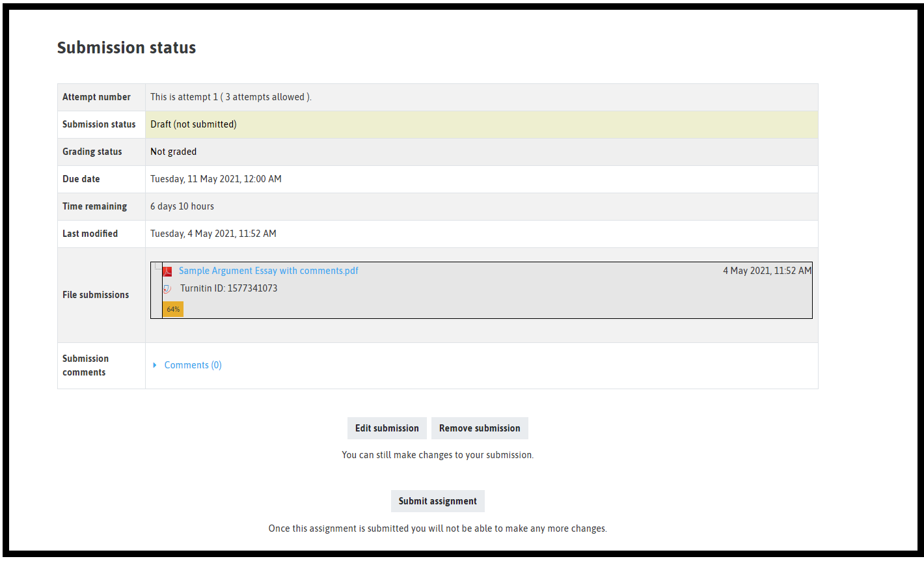Select the Turnitin ID: 1577341073 text
This screenshot has width=924, height=561.
(x=229, y=288)
